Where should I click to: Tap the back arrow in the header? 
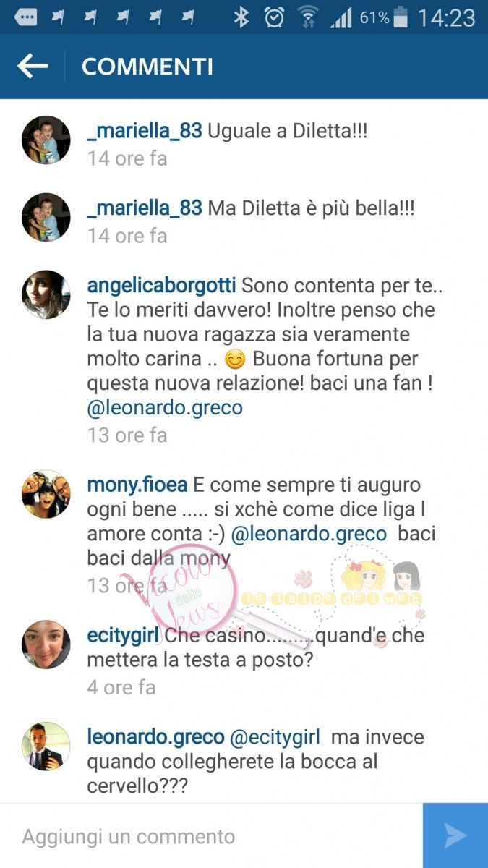click(x=33, y=67)
